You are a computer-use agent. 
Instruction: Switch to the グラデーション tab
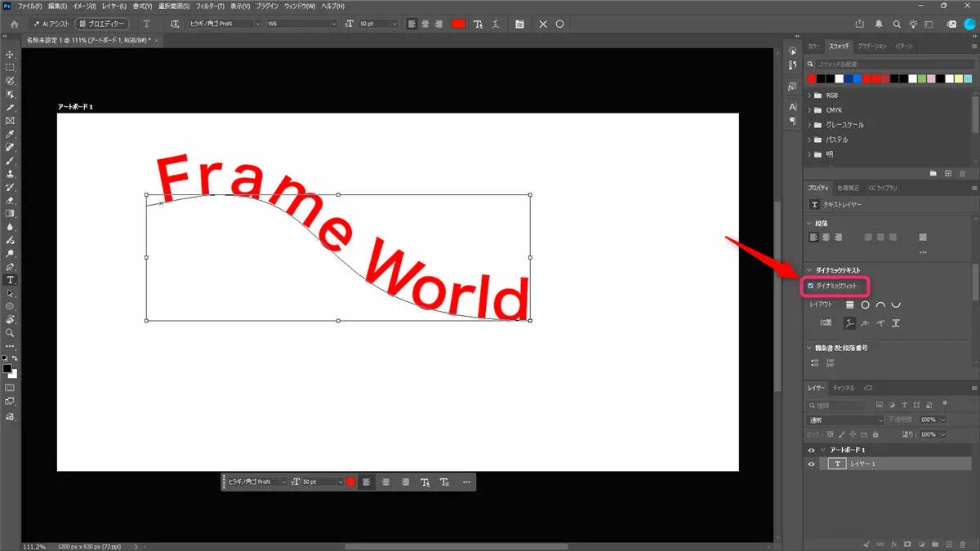872,47
